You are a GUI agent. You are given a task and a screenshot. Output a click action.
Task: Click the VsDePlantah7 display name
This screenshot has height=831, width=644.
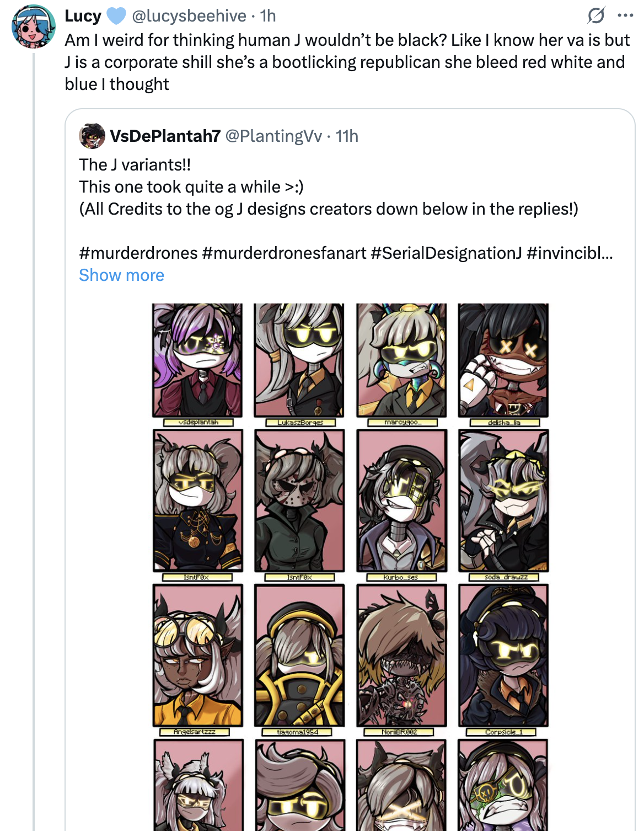(x=165, y=136)
